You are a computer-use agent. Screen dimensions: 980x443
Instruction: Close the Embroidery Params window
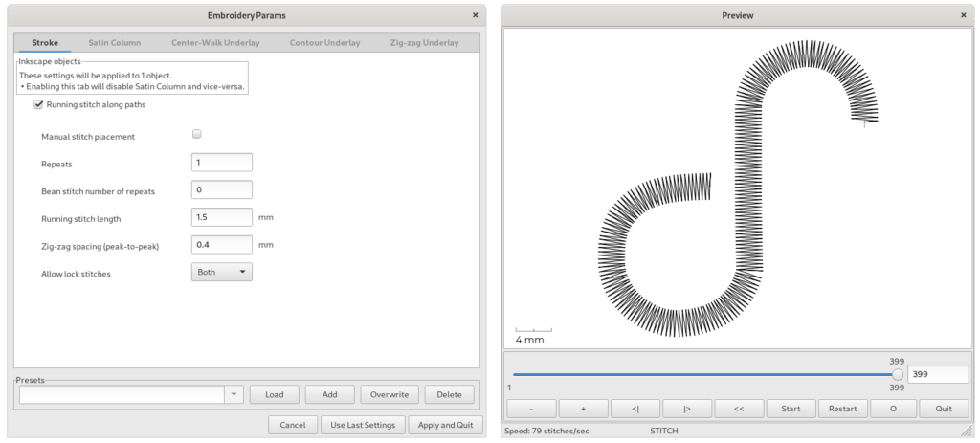tap(475, 15)
